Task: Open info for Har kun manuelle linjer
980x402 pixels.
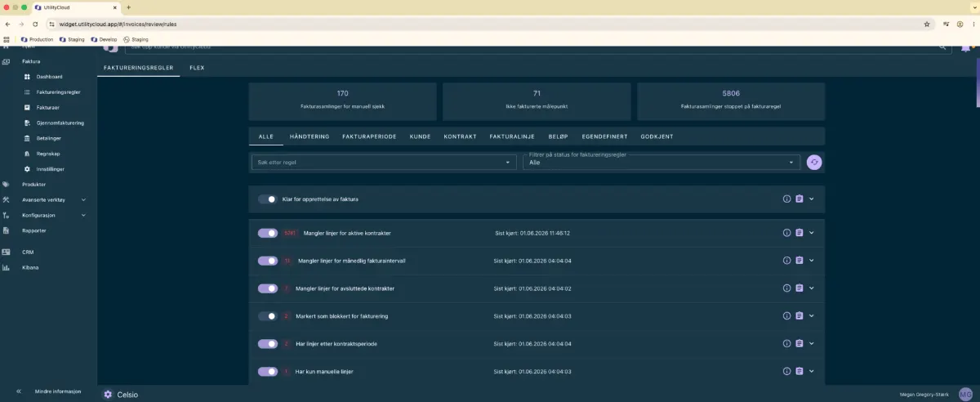Action: 787,372
